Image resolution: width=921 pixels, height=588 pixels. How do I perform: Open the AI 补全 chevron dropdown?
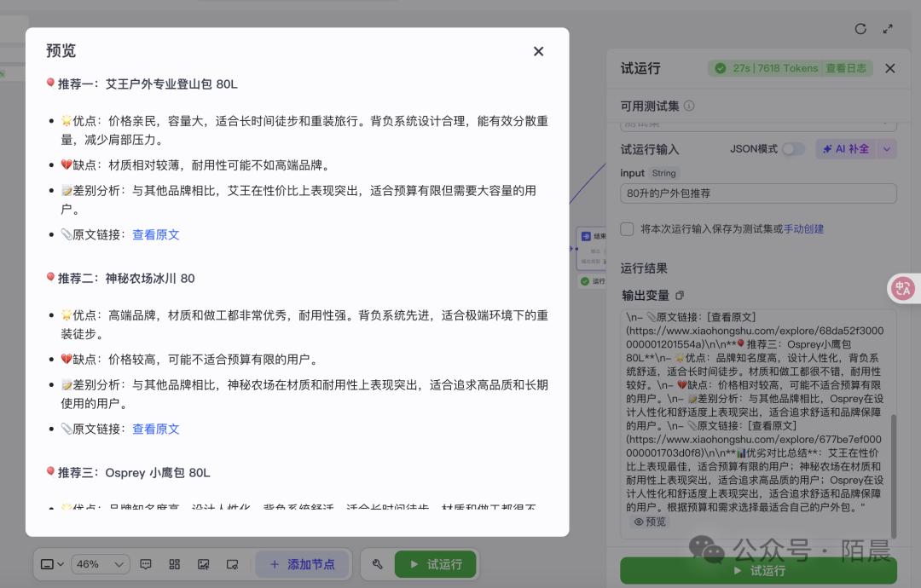[887, 149]
